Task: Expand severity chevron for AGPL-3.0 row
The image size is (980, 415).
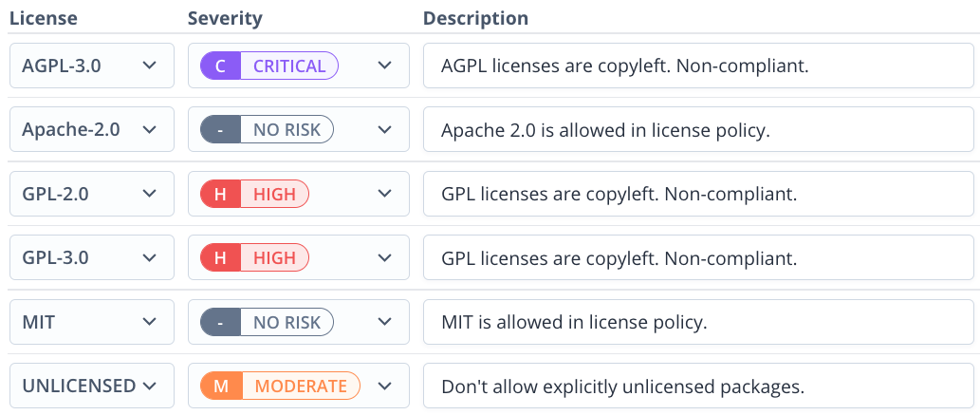Action: [x=385, y=66]
